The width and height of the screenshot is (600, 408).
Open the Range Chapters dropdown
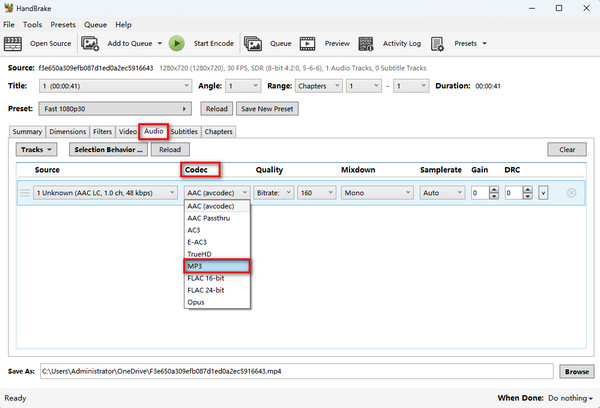tap(318, 86)
